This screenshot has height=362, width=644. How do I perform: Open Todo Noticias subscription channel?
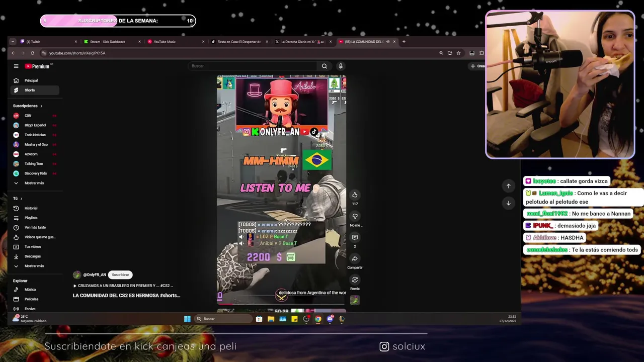pyautogui.click(x=35, y=135)
